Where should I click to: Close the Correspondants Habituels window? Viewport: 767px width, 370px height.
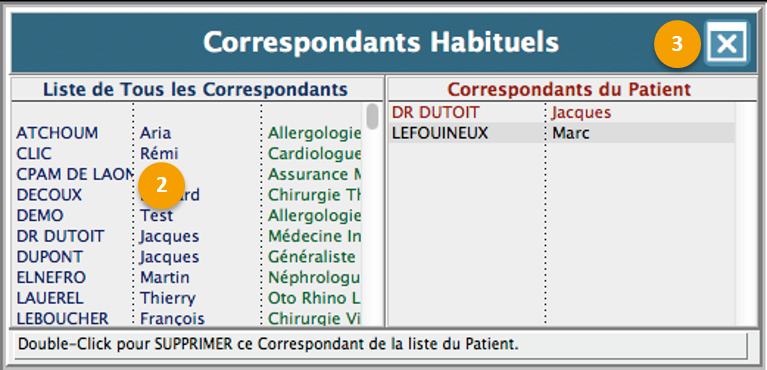coord(726,43)
